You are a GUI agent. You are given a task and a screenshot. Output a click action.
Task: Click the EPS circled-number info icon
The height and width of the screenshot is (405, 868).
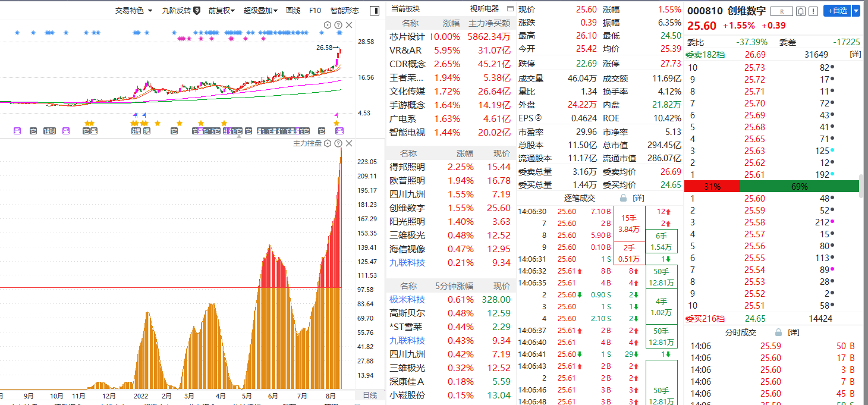click(539, 118)
